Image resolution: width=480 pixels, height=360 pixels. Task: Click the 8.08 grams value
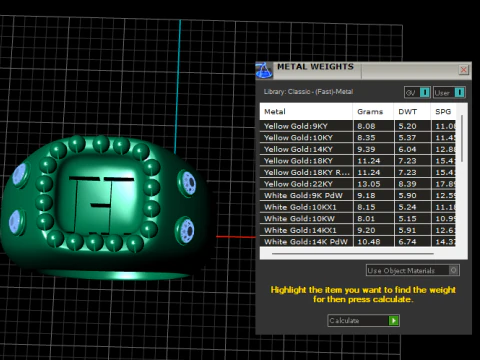(366, 126)
